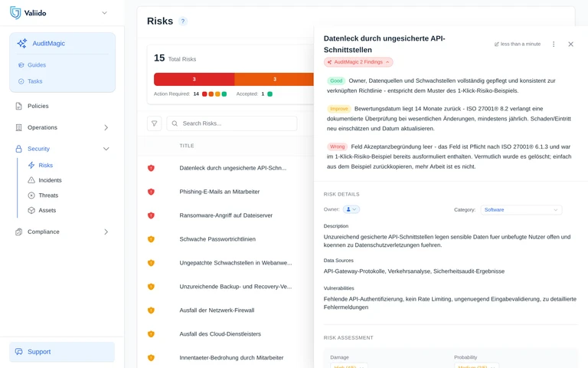The width and height of the screenshot is (588, 368).
Task: Click the Security lock icon
Action: pos(18,149)
